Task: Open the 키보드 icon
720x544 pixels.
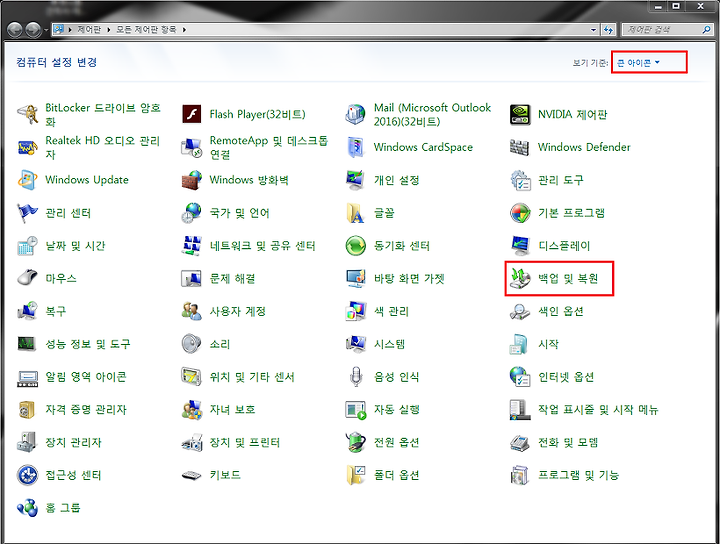Action: 191,475
